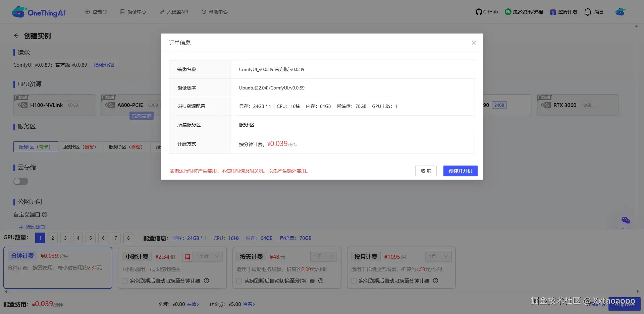The width and height of the screenshot is (644, 314).
Task: Open the GitHub link icon
Action: (479, 12)
